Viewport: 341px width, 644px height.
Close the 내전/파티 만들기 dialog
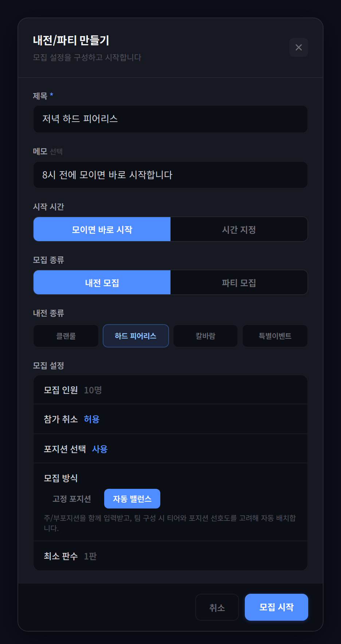point(298,47)
